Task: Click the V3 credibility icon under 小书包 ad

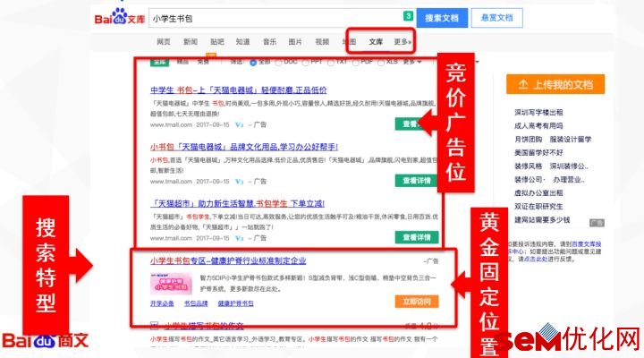Action: pos(240,182)
